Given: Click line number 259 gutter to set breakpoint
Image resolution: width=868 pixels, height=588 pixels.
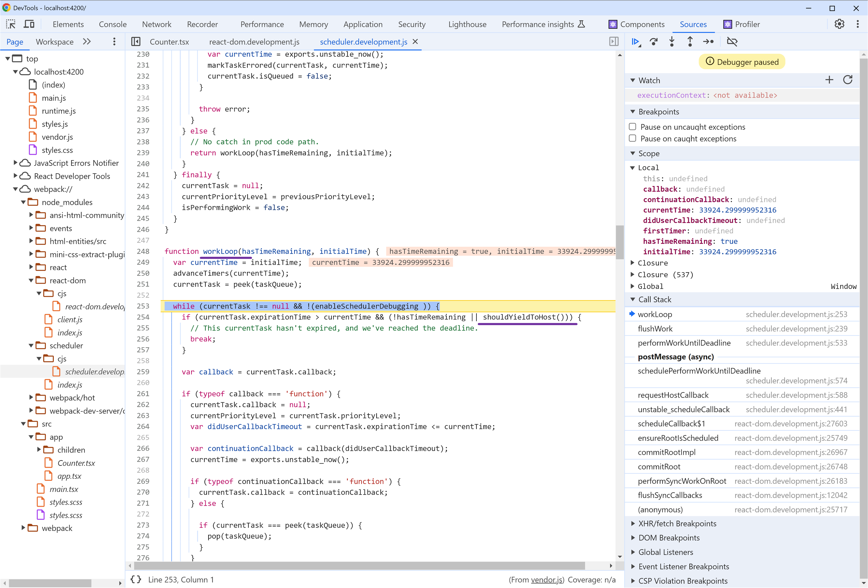Looking at the screenshot, I should pos(143,372).
